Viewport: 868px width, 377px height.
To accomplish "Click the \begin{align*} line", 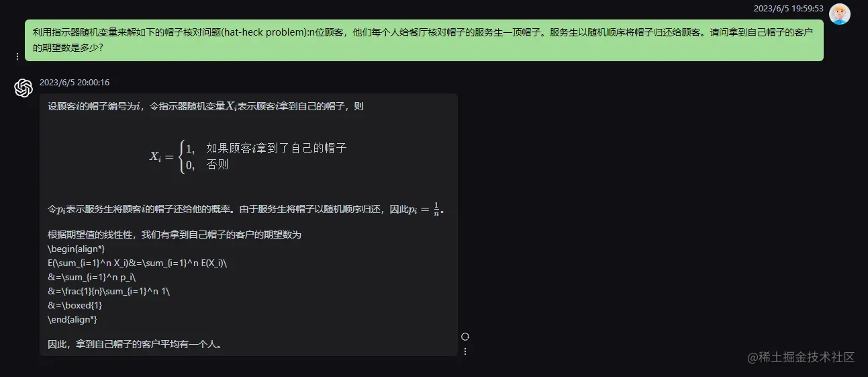I will pyautogui.click(x=76, y=249).
